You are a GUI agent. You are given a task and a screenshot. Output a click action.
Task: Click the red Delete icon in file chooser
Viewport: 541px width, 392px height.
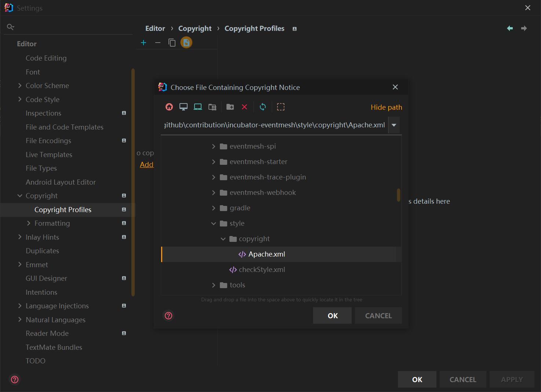coord(244,107)
